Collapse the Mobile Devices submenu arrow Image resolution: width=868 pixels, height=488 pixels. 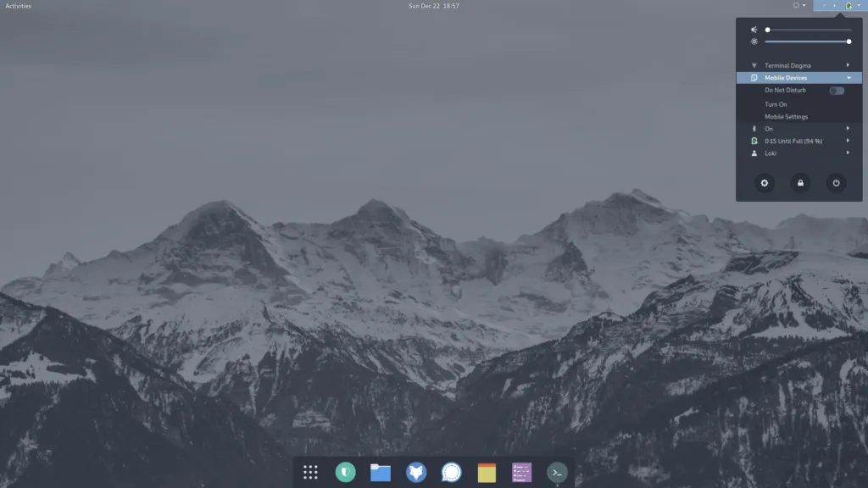coord(849,78)
